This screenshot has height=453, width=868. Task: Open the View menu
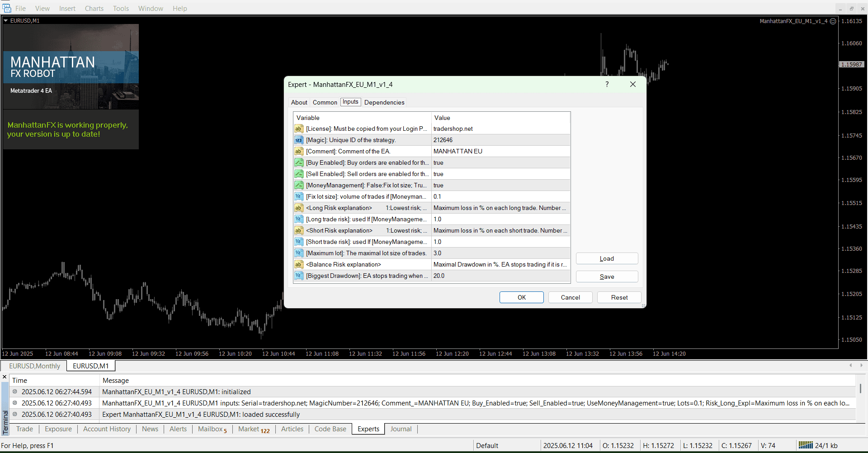[42, 8]
